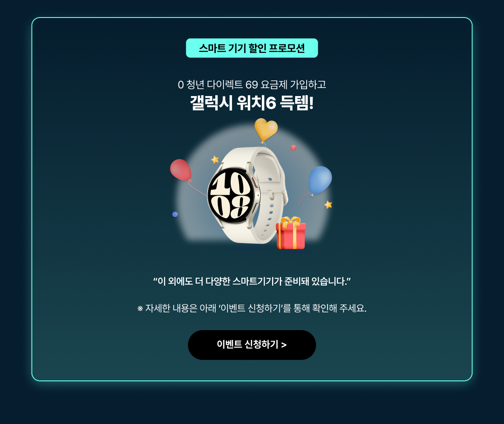Click the star below the blue balloon
Viewport: 504px width, 424px height.
pos(328,205)
